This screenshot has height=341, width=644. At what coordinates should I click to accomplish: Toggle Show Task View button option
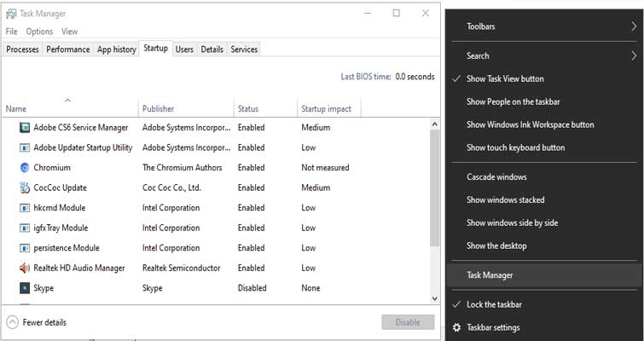[505, 78]
